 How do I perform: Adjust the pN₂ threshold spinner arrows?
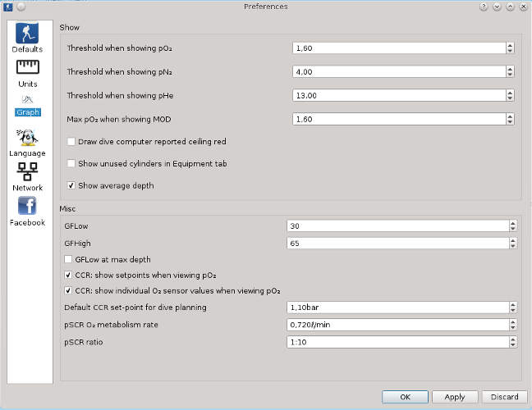point(510,72)
